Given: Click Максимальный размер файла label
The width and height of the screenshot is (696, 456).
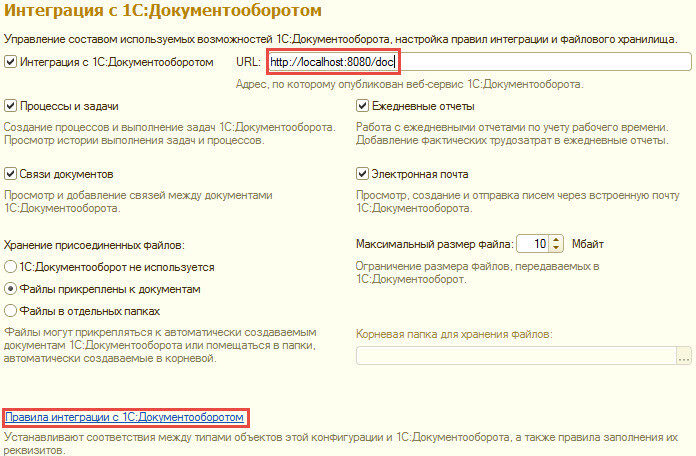Looking at the screenshot, I should (x=435, y=244).
